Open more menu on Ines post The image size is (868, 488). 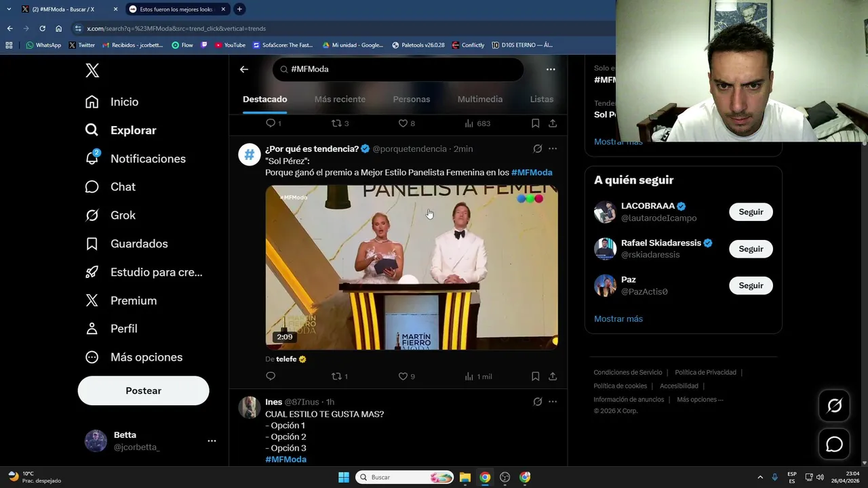coord(553,402)
